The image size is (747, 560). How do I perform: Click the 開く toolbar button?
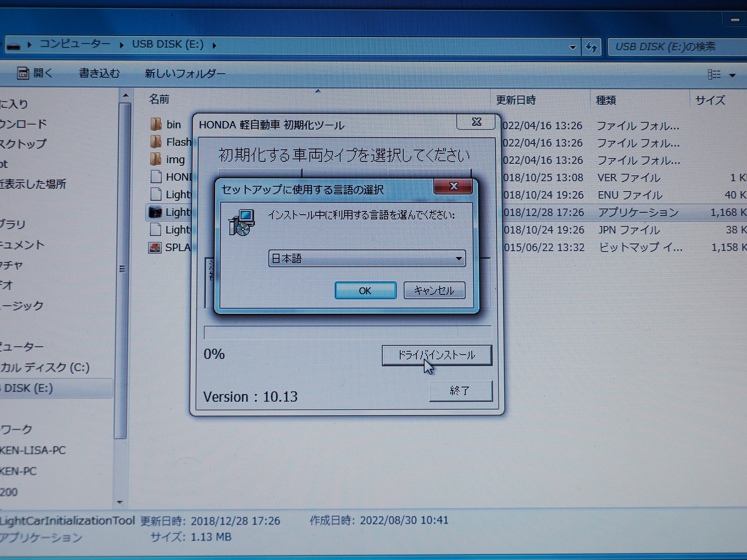point(35,73)
